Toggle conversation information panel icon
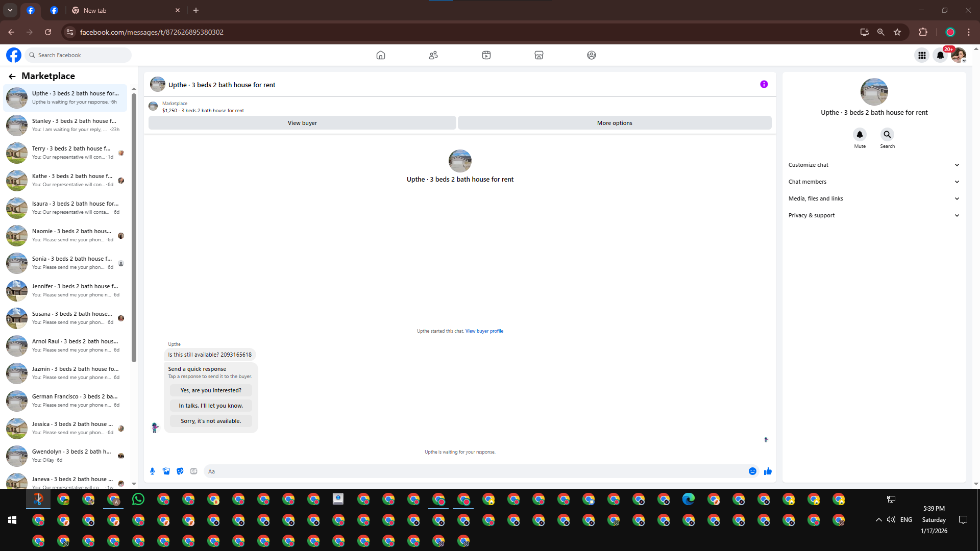The width and height of the screenshot is (980, 551). point(764,85)
